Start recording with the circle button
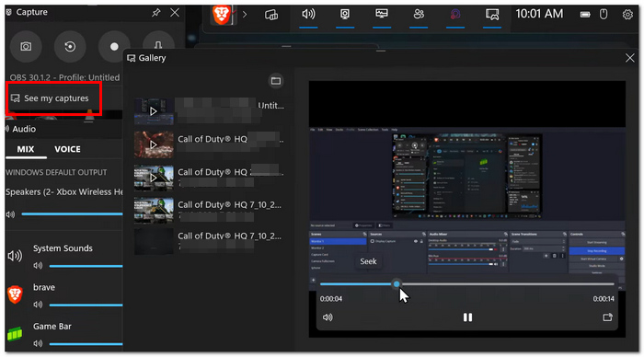Image resolution: width=644 pixels, height=357 pixels. pos(114,46)
